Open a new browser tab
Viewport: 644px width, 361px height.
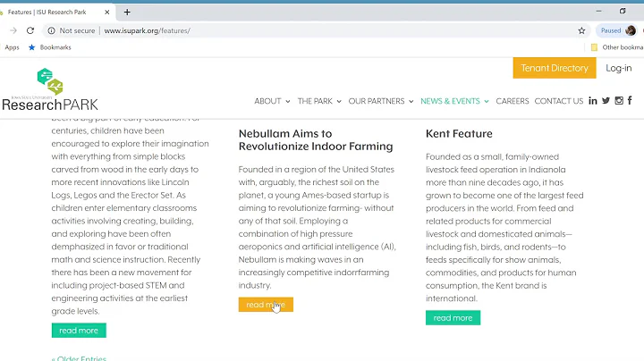click(127, 12)
